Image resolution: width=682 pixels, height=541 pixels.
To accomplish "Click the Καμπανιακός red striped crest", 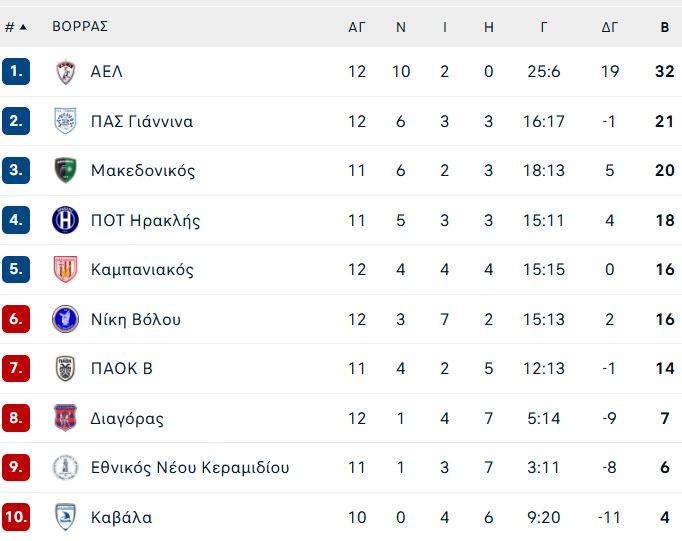I will [x=65, y=269].
